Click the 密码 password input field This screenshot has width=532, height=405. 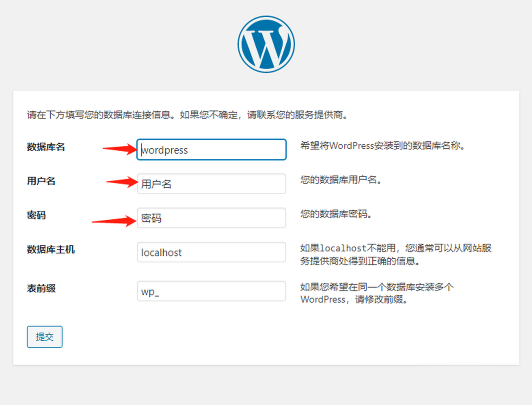(212, 218)
